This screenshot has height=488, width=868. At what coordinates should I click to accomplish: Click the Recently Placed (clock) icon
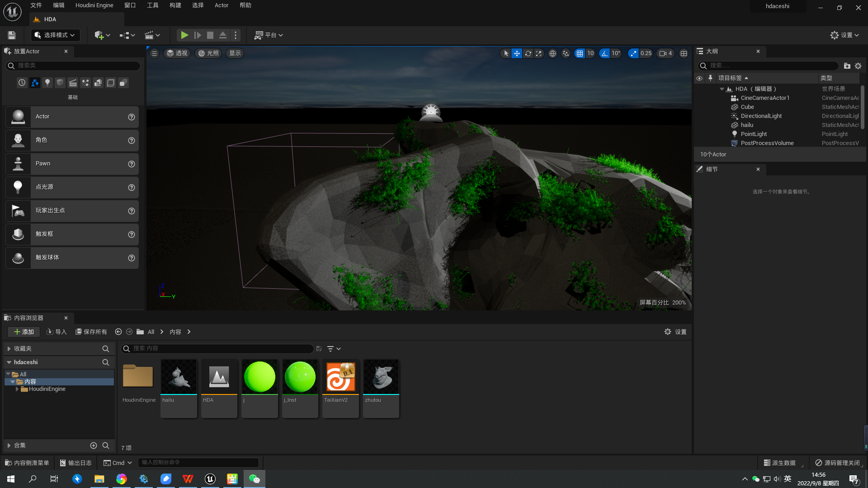tap(22, 83)
